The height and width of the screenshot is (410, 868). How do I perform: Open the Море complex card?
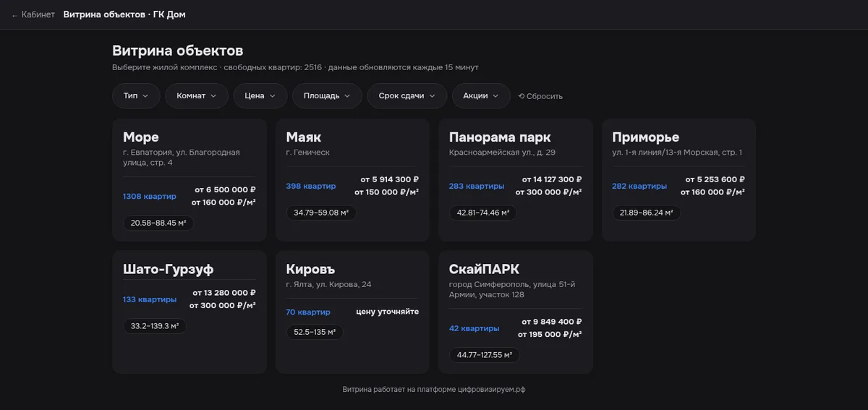(190, 180)
